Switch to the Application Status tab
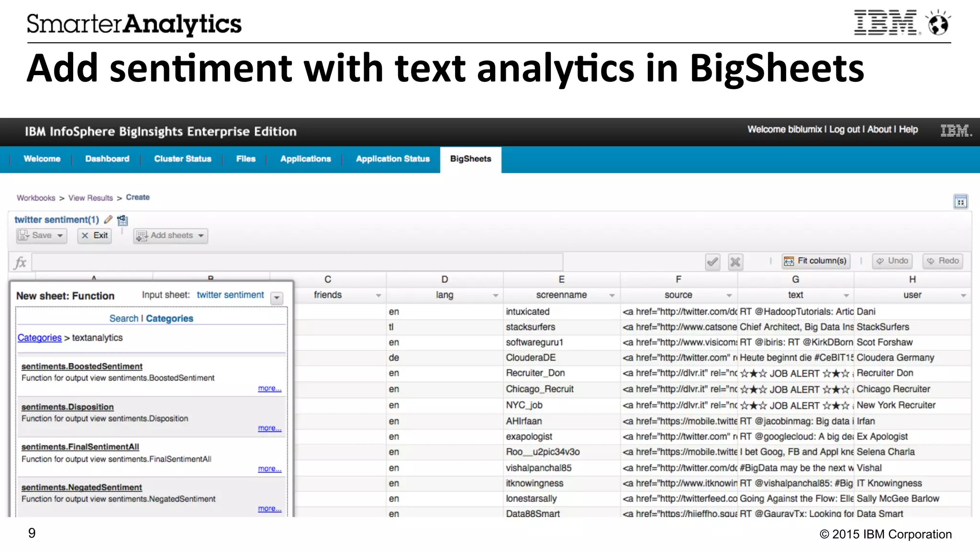The image size is (980, 552). pos(393,159)
